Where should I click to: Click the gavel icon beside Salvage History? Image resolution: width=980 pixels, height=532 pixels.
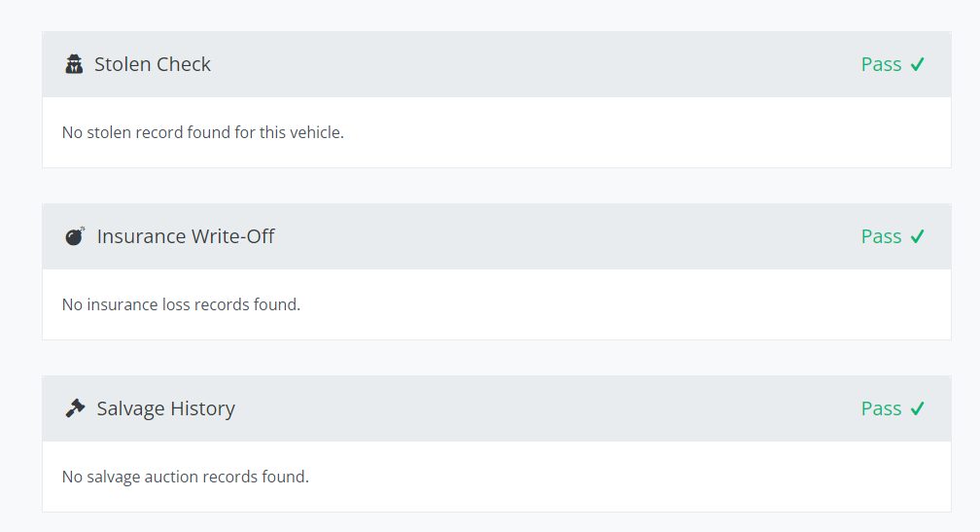click(x=75, y=408)
